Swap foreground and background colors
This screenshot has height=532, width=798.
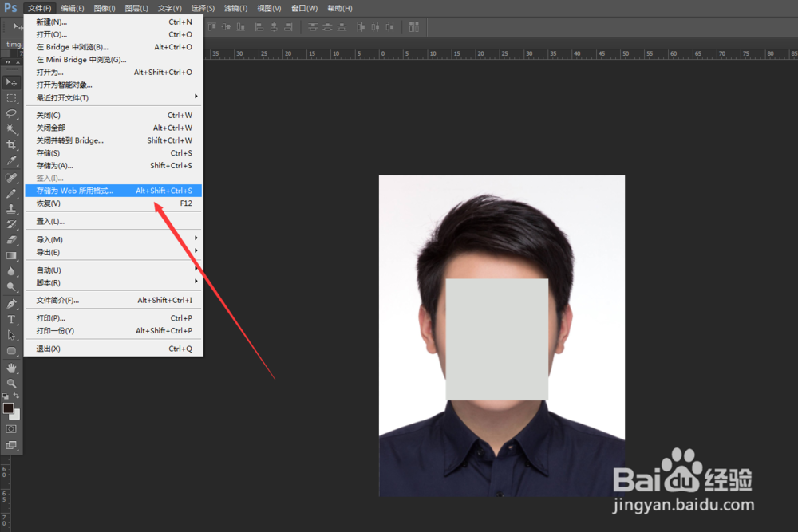click(16, 396)
